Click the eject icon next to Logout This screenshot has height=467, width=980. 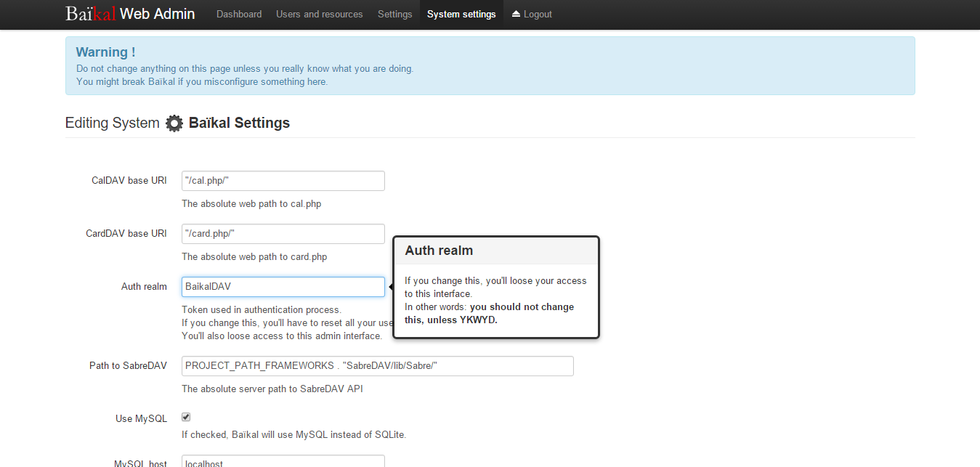click(516, 14)
